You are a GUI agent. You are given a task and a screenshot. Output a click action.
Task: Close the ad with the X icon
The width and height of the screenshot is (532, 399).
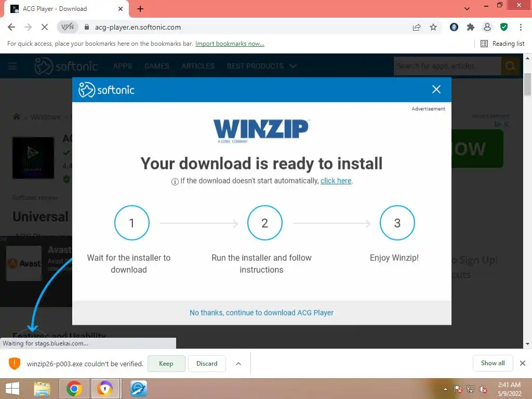coord(506,125)
